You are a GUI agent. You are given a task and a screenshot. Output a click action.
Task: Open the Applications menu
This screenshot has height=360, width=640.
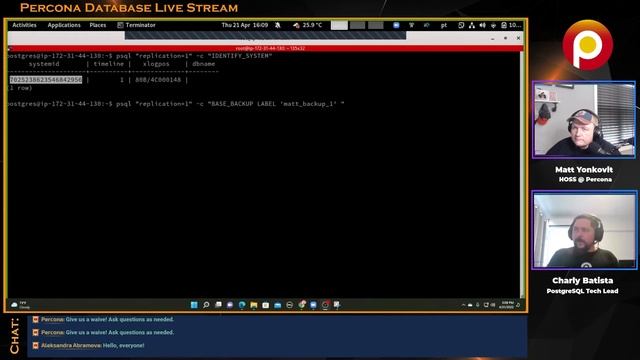tap(64, 25)
